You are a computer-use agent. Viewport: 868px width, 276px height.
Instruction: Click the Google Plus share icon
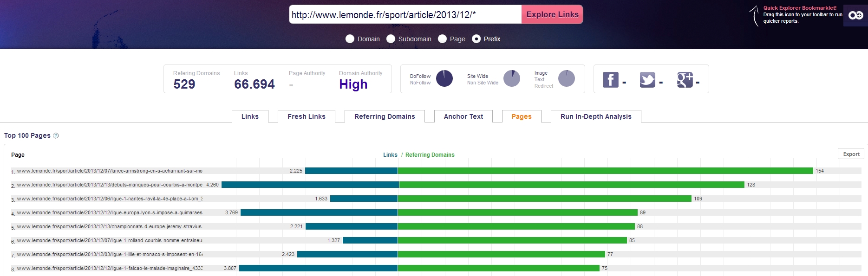coord(685,80)
